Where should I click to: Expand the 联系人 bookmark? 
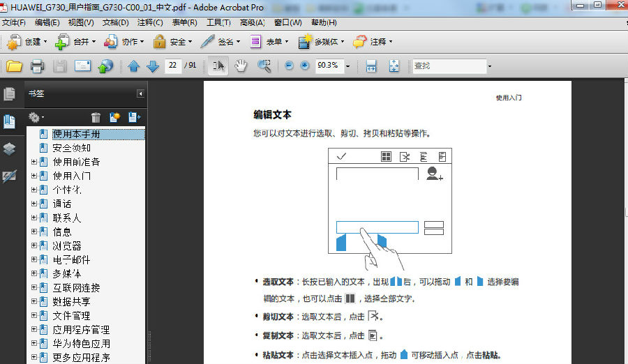34,218
